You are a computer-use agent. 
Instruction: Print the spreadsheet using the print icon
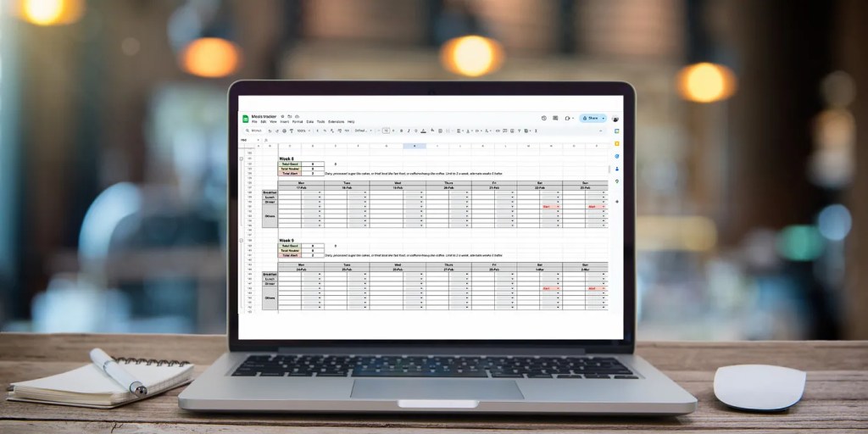[285, 131]
